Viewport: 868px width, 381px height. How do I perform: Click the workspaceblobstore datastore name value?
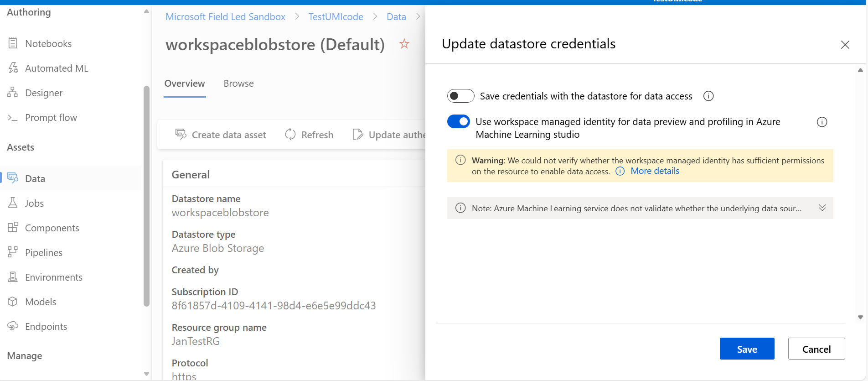(220, 213)
